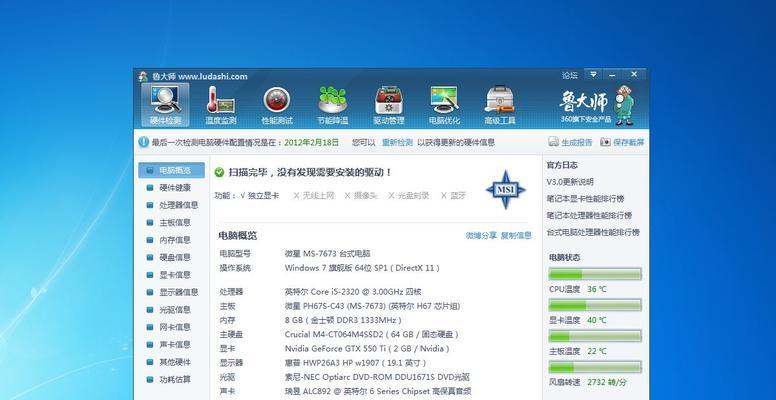
Task: Click the 独立显卡 feature indicator
Action: [x=259, y=196]
